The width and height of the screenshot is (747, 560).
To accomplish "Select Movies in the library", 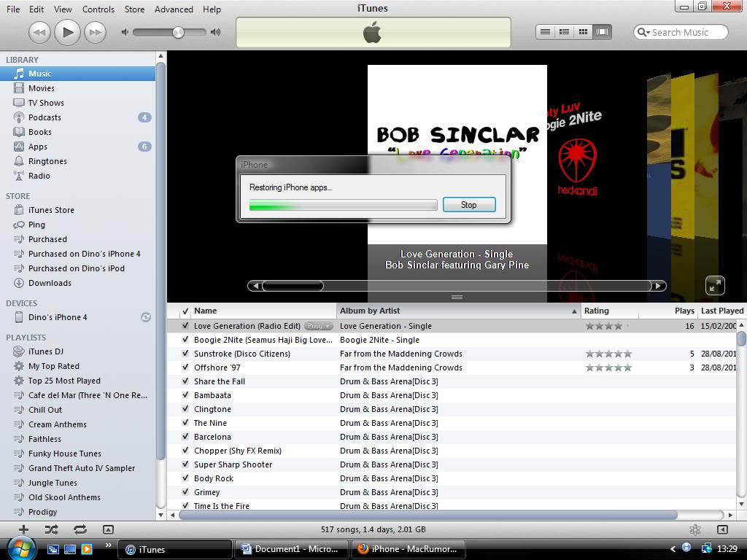I will click(77, 88).
